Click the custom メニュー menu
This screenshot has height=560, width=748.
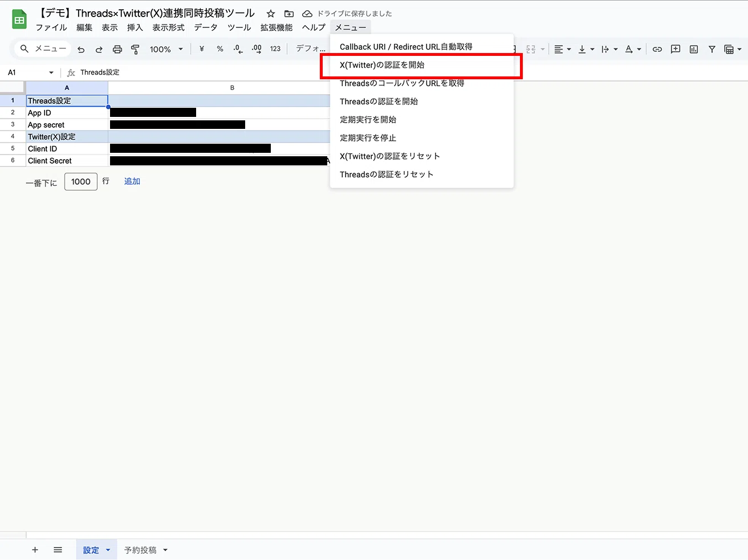tap(351, 27)
